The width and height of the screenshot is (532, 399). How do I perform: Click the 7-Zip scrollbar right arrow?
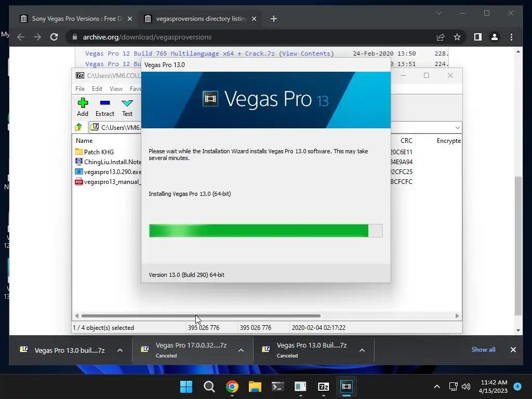tap(457, 316)
